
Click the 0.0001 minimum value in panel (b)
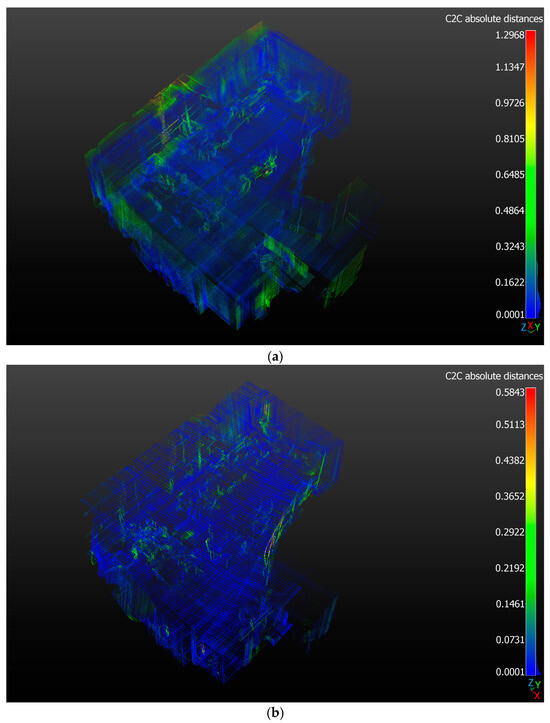510,672
